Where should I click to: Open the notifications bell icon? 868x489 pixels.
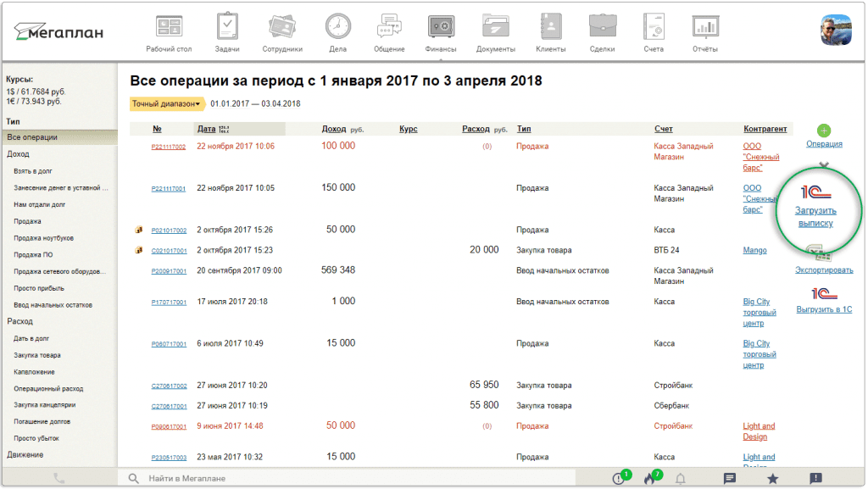[x=681, y=479]
